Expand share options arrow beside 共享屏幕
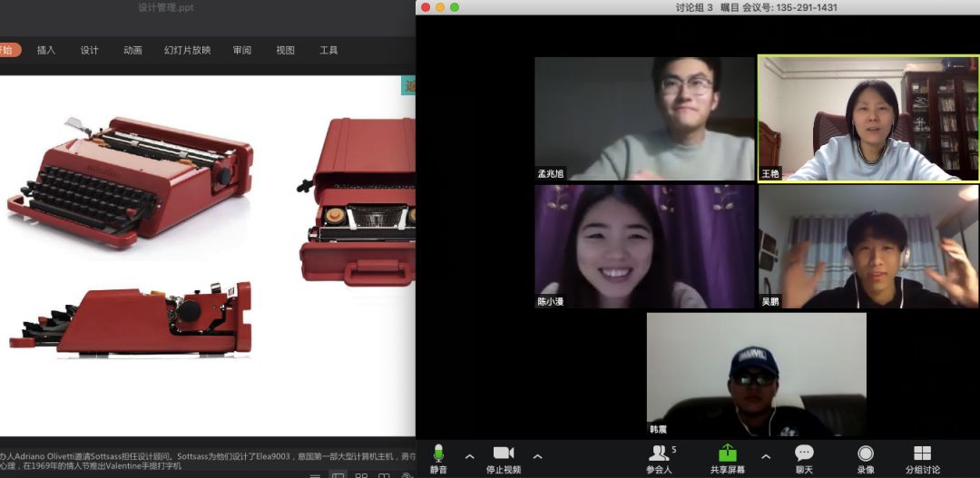The image size is (980, 478). click(765, 456)
